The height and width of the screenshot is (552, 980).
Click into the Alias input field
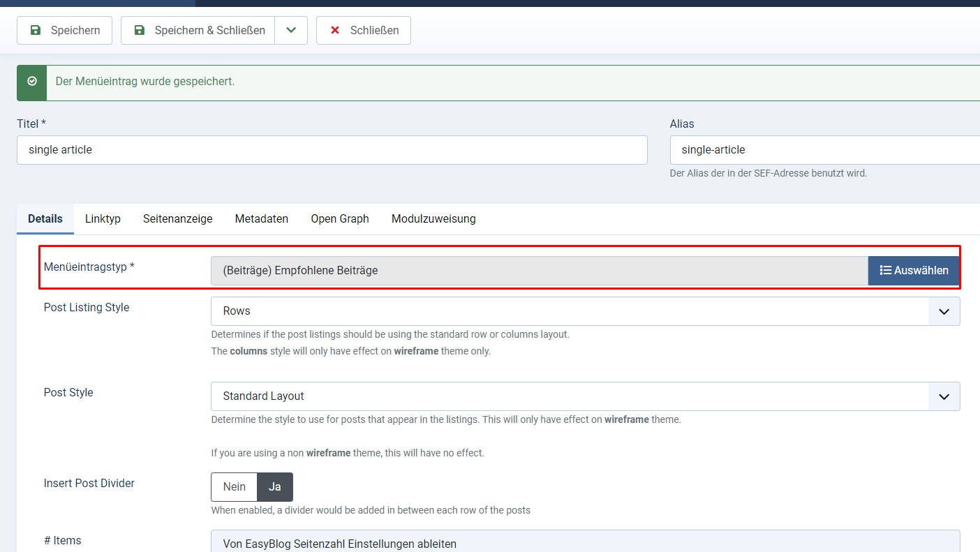824,150
